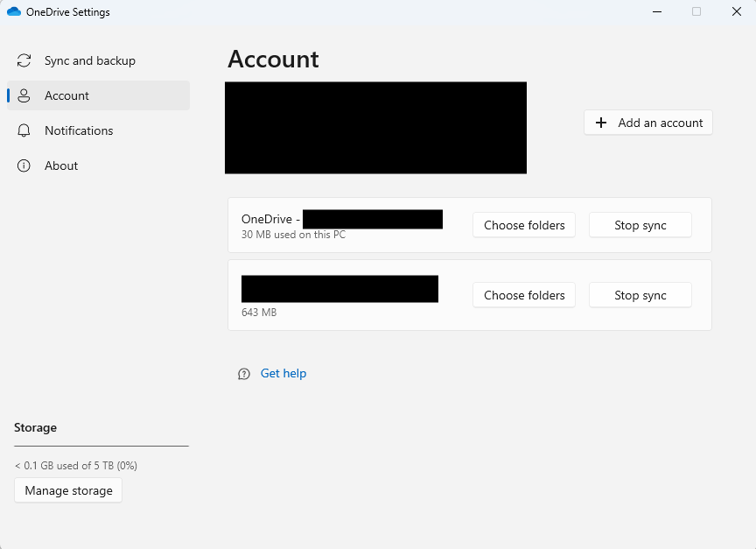Click the About info circle icon
This screenshot has width=756, height=549.
pos(24,166)
